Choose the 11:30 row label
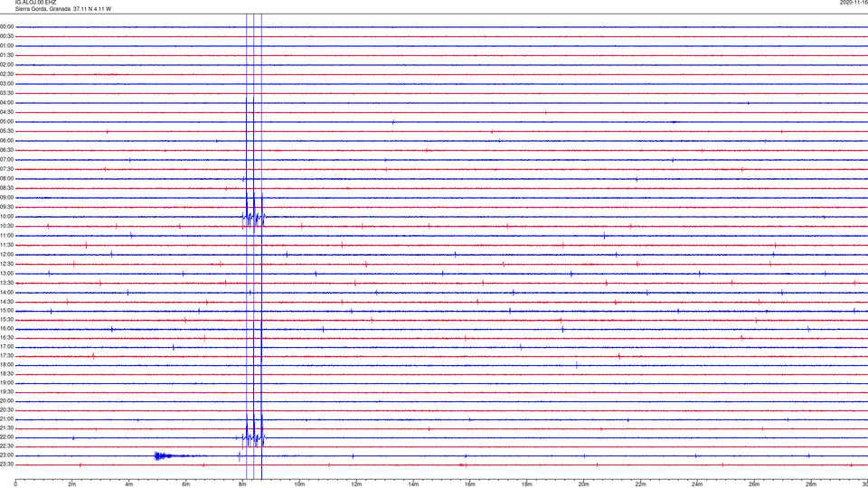The height and width of the screenshot is (488, 868). (x=7, y=245)
